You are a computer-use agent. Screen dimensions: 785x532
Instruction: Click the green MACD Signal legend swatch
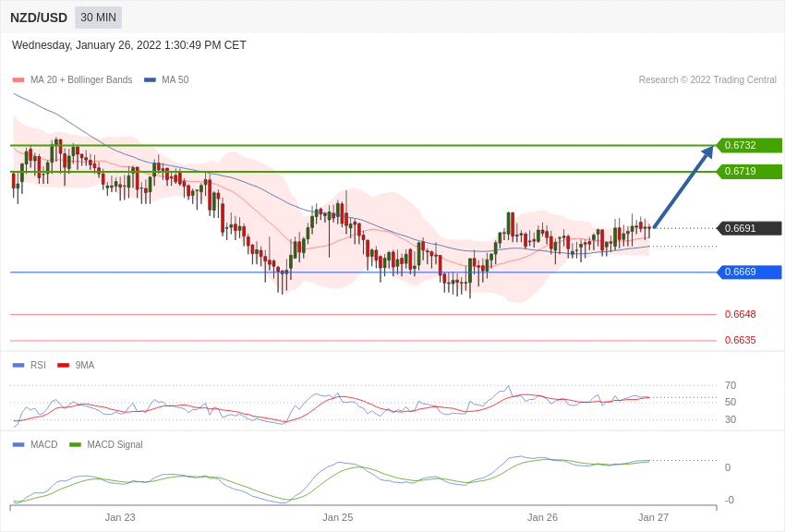pyautogui.click(x=75, y=444)
